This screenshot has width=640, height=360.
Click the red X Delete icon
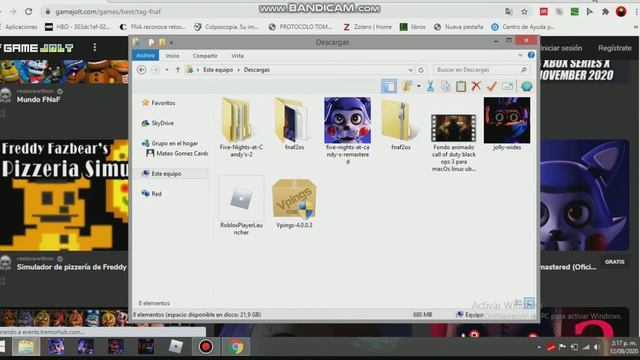[476, 86]
